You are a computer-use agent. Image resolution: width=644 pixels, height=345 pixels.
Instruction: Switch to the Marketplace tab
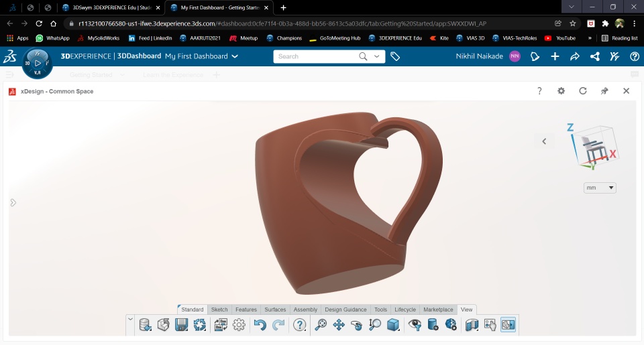(x=438, y=309)
